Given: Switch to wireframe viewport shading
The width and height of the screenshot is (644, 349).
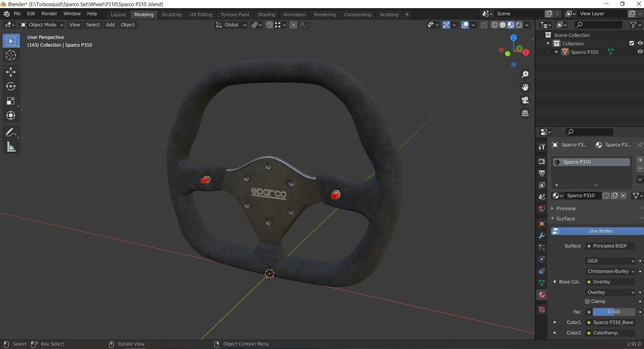Looking at the screenshot, I should 494,25.
